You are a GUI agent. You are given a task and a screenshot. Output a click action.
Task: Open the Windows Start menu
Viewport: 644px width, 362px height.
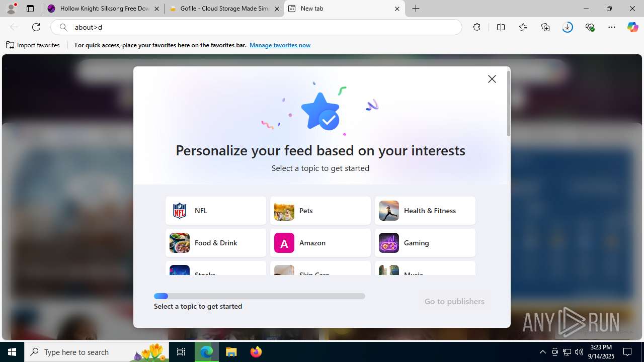[x=12, y=352]
